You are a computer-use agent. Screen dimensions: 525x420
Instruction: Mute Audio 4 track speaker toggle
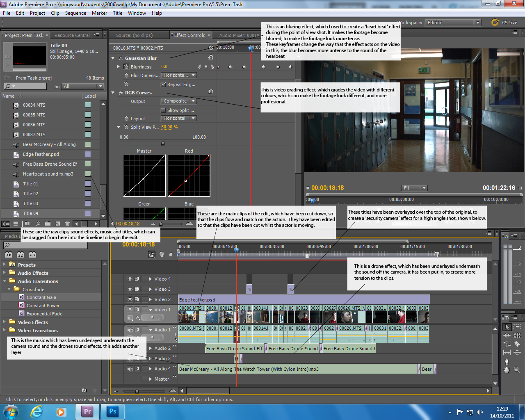coord(130,369)
